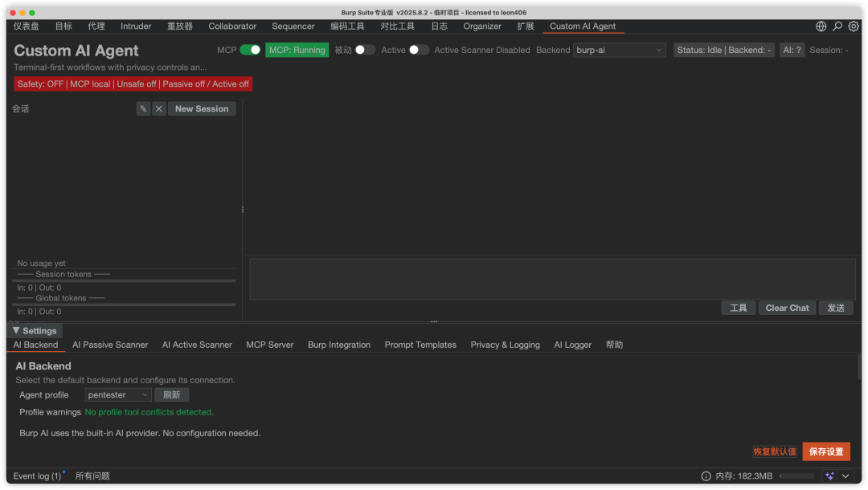Screen dimensions: 868x490
Task: Open the Event log (1) entry
Action: (37, 476)
